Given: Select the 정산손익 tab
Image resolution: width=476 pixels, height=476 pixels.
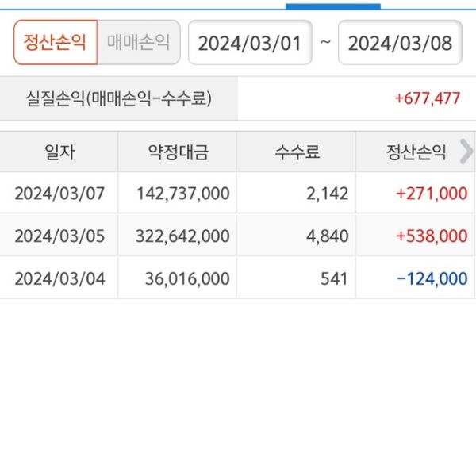Looking at the screenshot, I should (x=55, y=42).
